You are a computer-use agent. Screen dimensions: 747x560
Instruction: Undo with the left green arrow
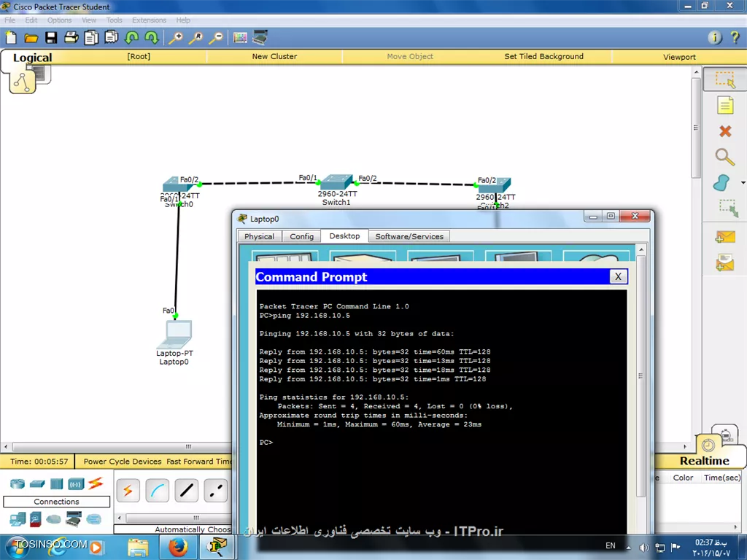tap(131, 38)
